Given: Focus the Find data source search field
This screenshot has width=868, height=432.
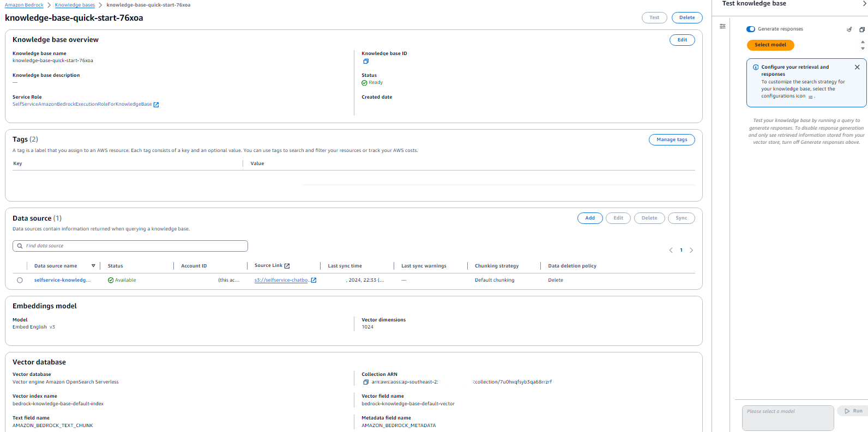Looking at the screenshot, I should [x=130, y=246].
